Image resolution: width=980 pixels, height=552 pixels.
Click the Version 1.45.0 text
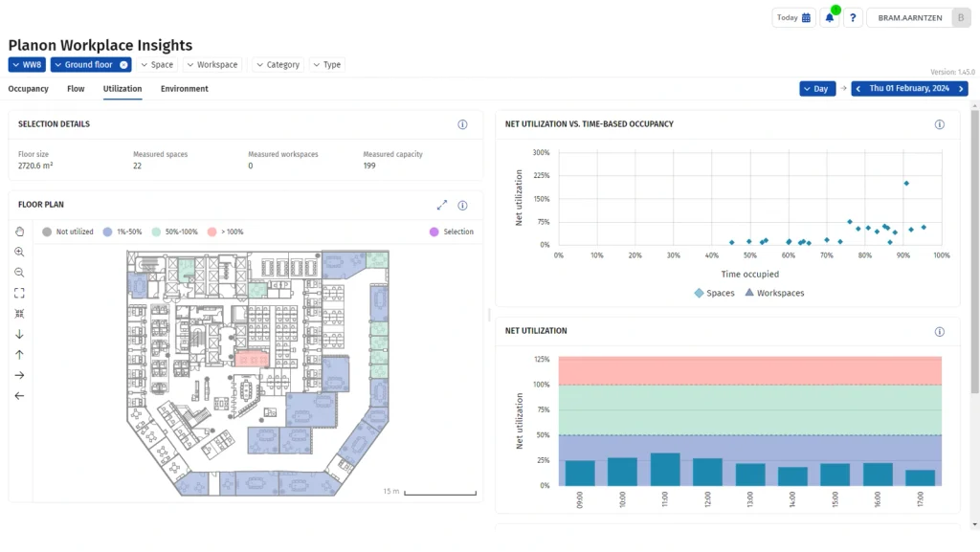(952, 72)
